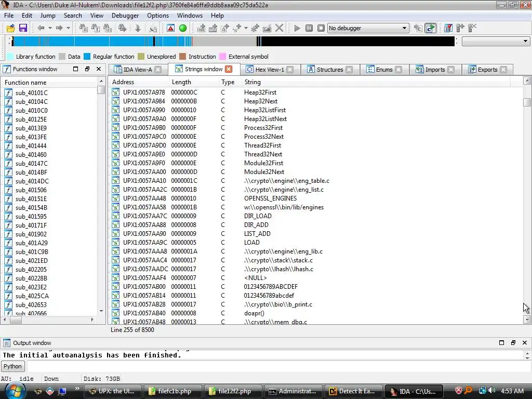Click the External symbol pink swatch
The height and width of the screenshot is (399, 532).
pos(222,57)
